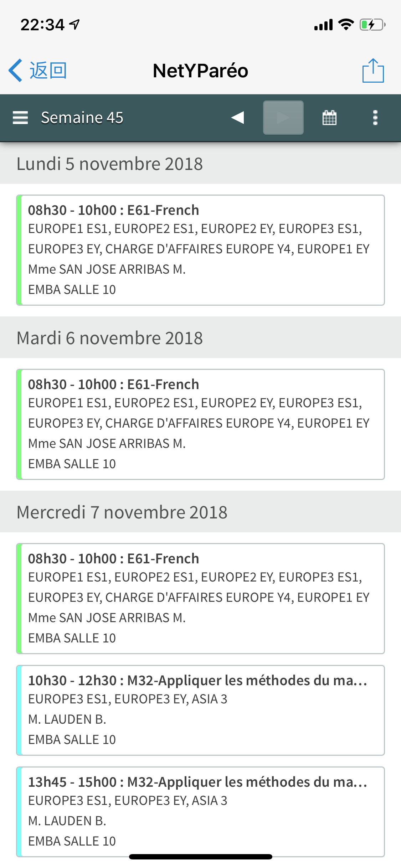Tap the NetYParéo page title
Screen dimensions: 401x868
[200, 71]
